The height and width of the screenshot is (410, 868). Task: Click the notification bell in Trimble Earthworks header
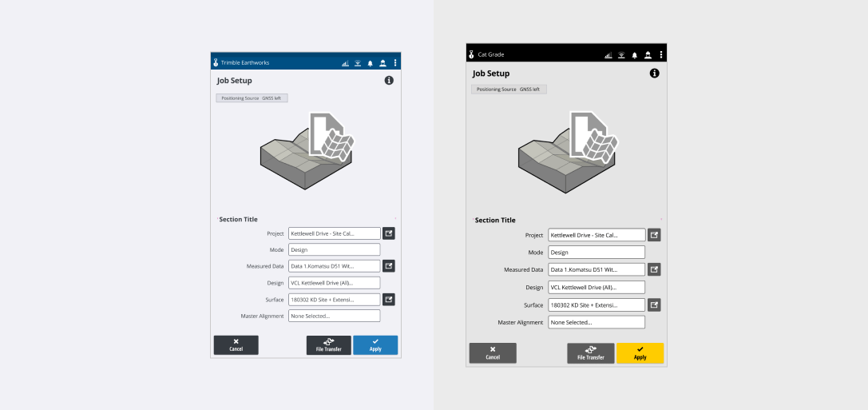coord(371,63)
